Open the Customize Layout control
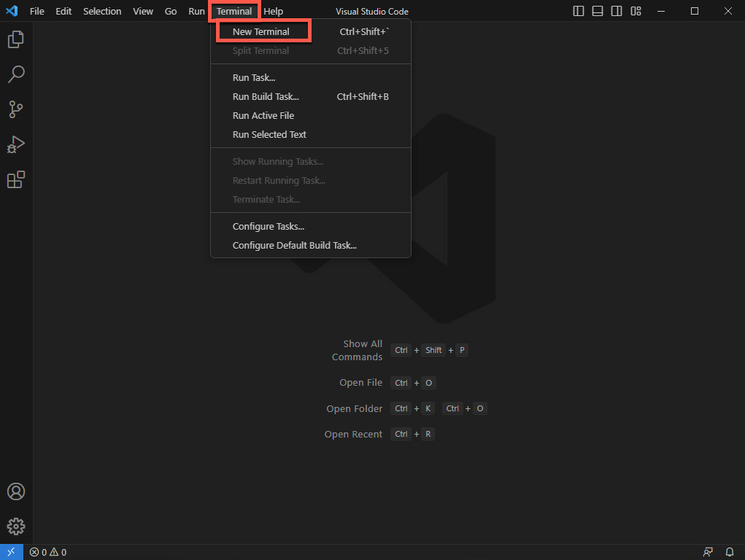 click(x=636, y=11)
